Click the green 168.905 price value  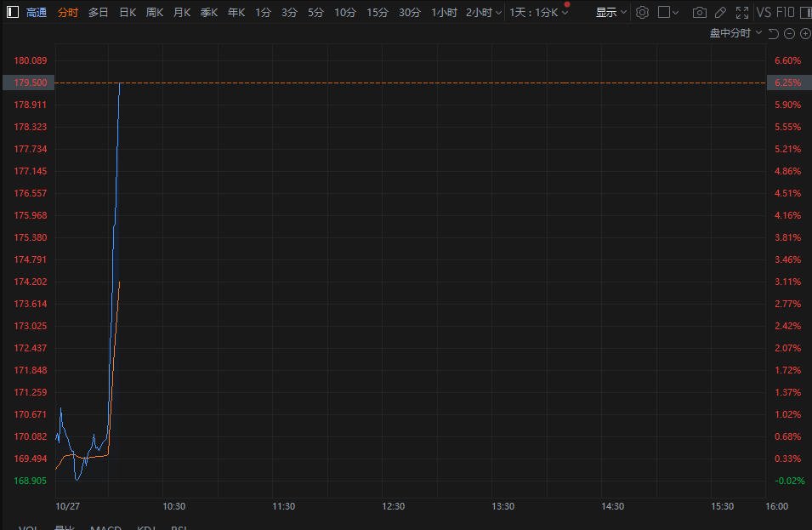click(30, 481)
